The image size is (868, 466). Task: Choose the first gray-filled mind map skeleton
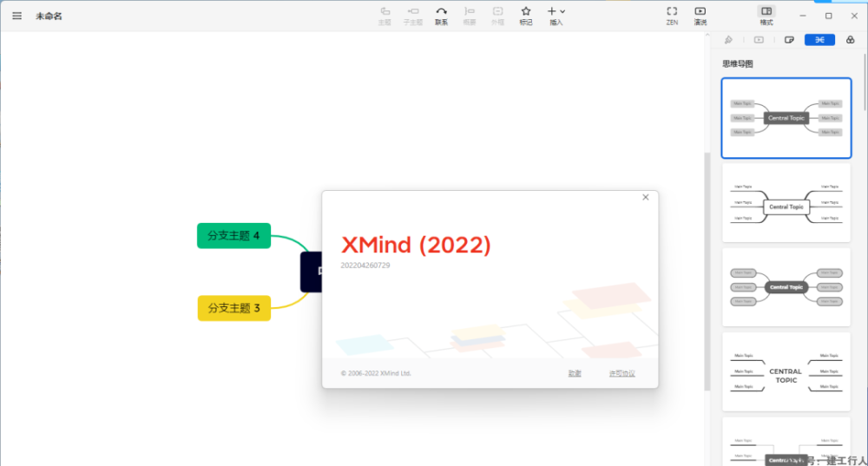pos(786,118)
